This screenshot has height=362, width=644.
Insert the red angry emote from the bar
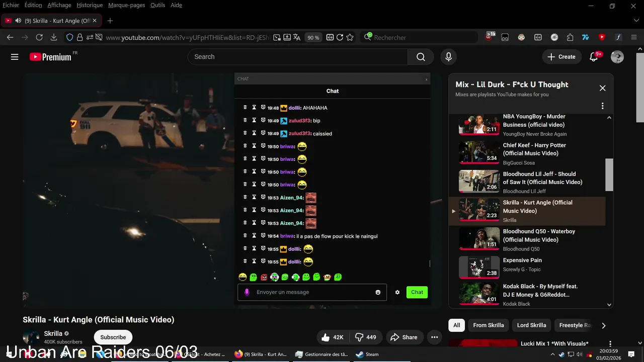pyautogui.click(x=264, y=277)
